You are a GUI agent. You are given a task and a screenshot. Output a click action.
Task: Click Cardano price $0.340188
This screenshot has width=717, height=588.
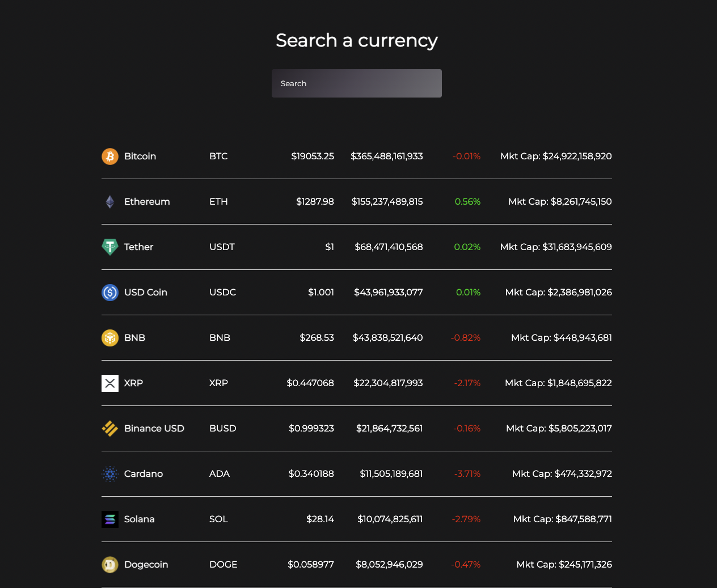[x=311, y=474]
